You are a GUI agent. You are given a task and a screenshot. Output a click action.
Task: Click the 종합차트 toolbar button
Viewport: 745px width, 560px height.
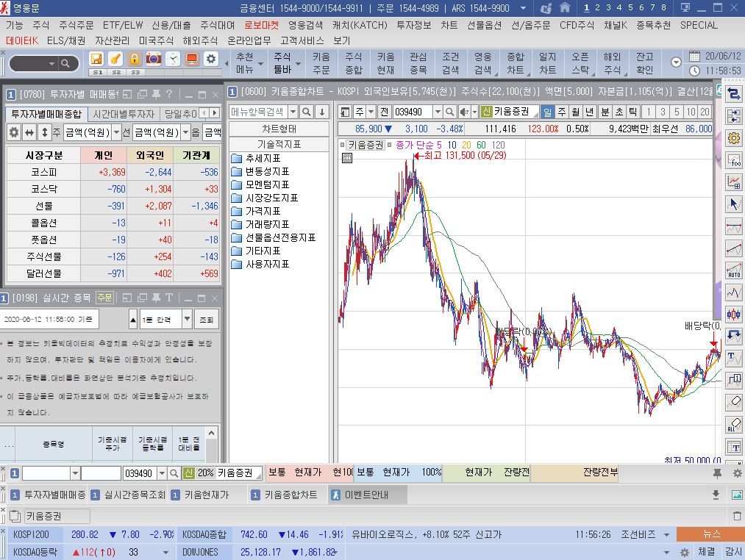click(515, 64)
